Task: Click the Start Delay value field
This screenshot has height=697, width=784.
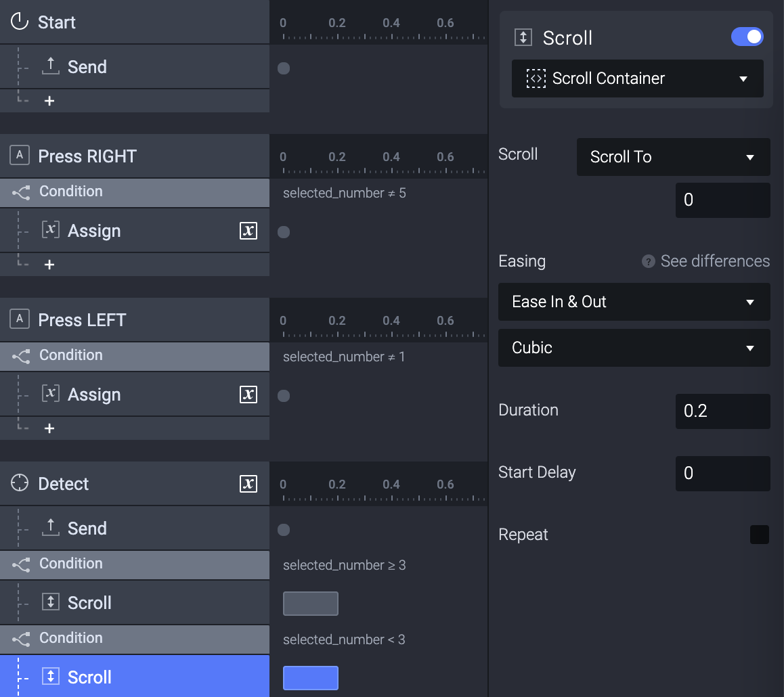Action: (722, 473)
